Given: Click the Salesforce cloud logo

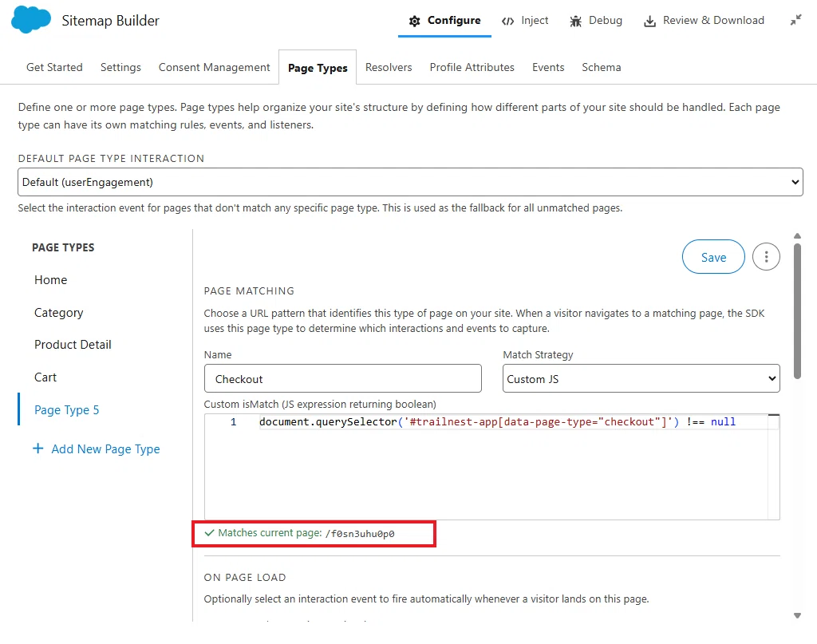Looking at the screenshot, I should pyautogui.click(x=31, y=20).
